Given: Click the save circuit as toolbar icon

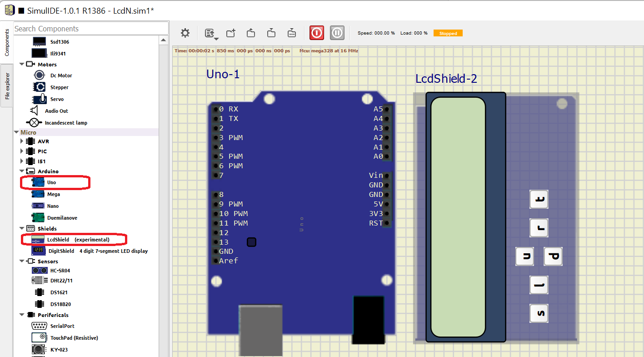Looking at the screenshot, I should point(292,33).
